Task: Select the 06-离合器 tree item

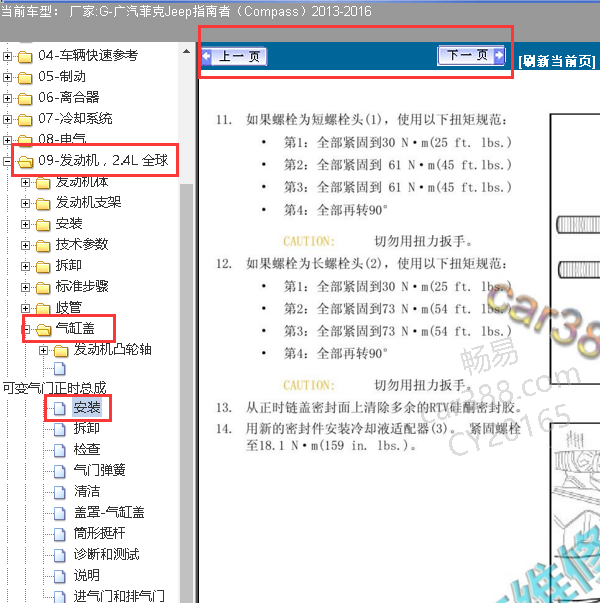Action: [69, 98]
